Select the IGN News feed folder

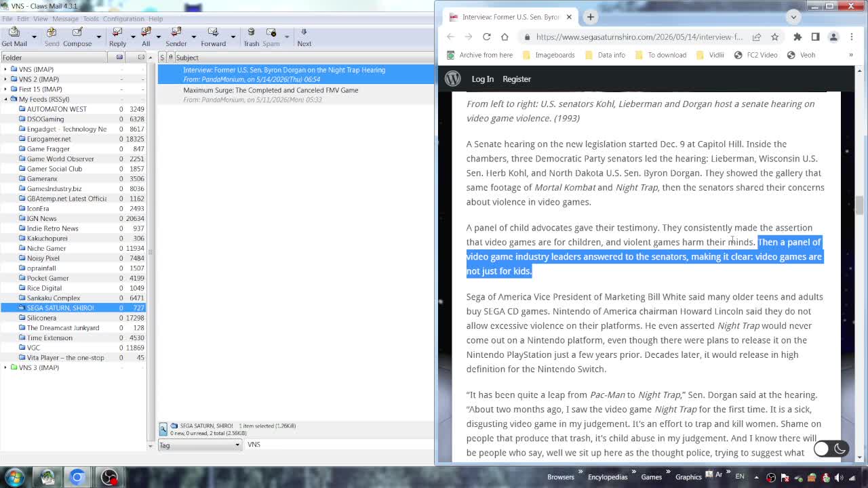41,218
